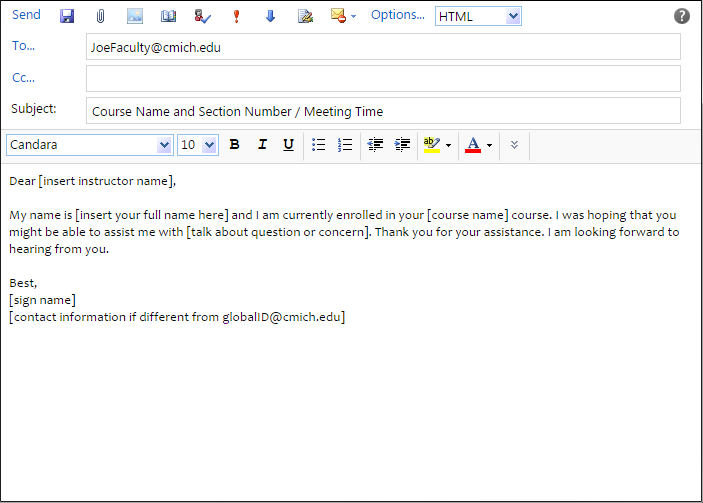
Task: Expand the envelope permissions dropdown arrow
Action: [353, 17]
